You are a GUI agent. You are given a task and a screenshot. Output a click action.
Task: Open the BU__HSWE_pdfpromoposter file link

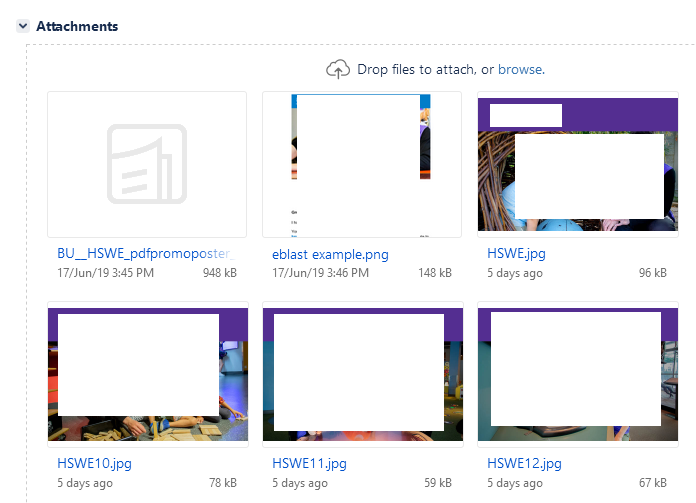pos(145,253)
